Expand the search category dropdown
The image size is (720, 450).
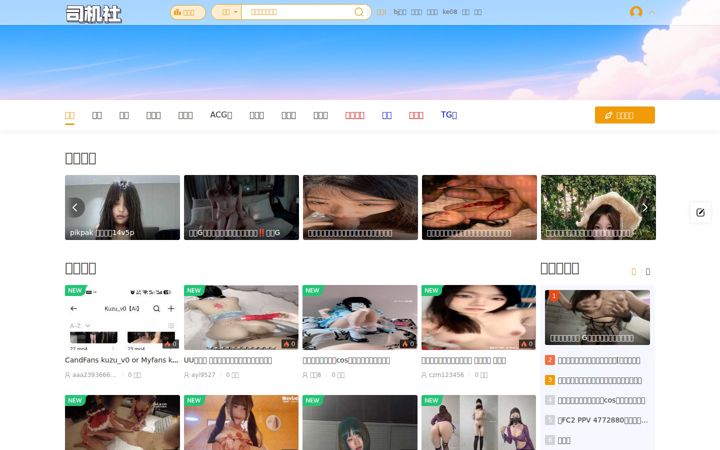pos(231,12)
